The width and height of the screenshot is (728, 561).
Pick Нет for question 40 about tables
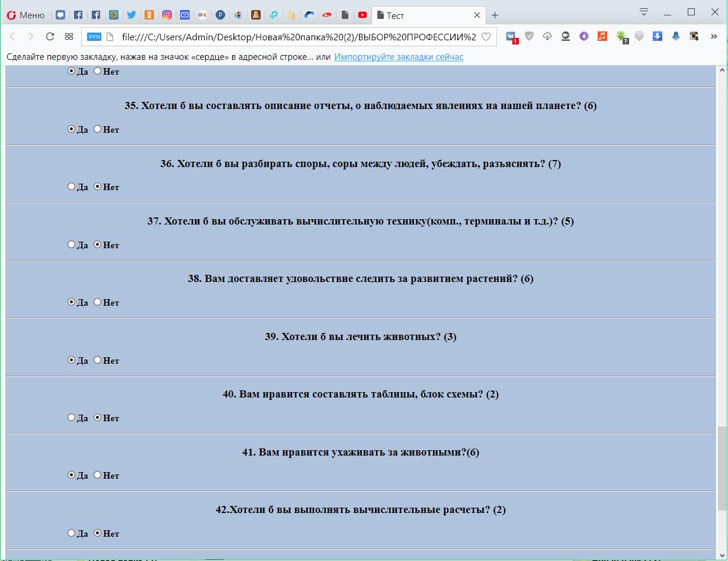(x=98, y=417)
